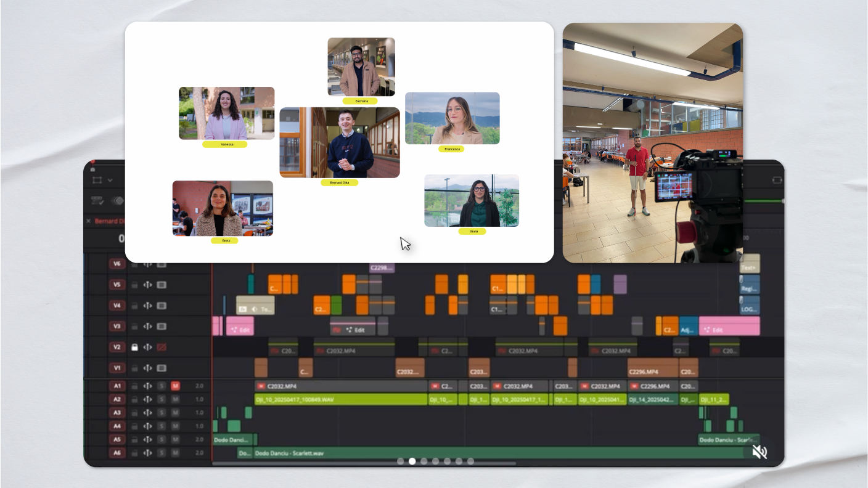Mute the A5 audio track
Image resolution: width=868 pixels, height=488 pixels.
pos(175,440)
